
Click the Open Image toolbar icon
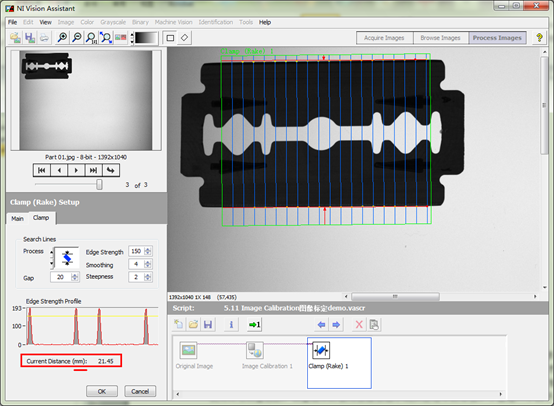pos(15,37)
